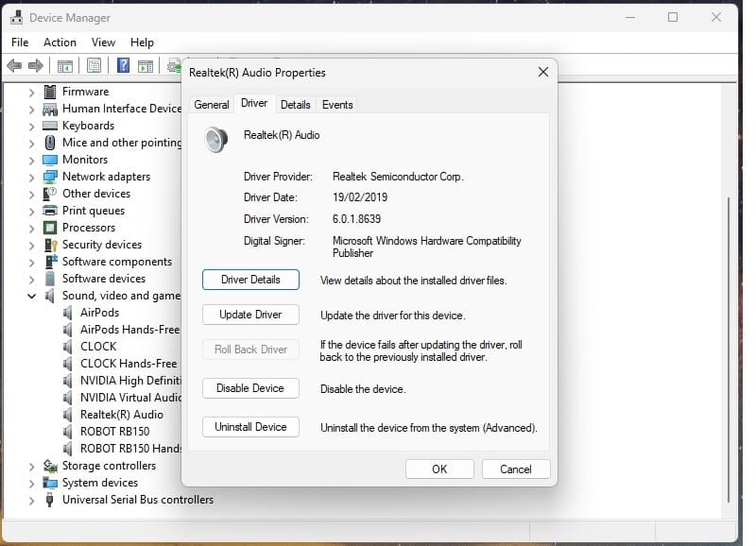The height and width of the screenshot is (546, 756).
Task: Select the ROBOT RB150 Hands-Free device
Action: (x=130, y=449)
